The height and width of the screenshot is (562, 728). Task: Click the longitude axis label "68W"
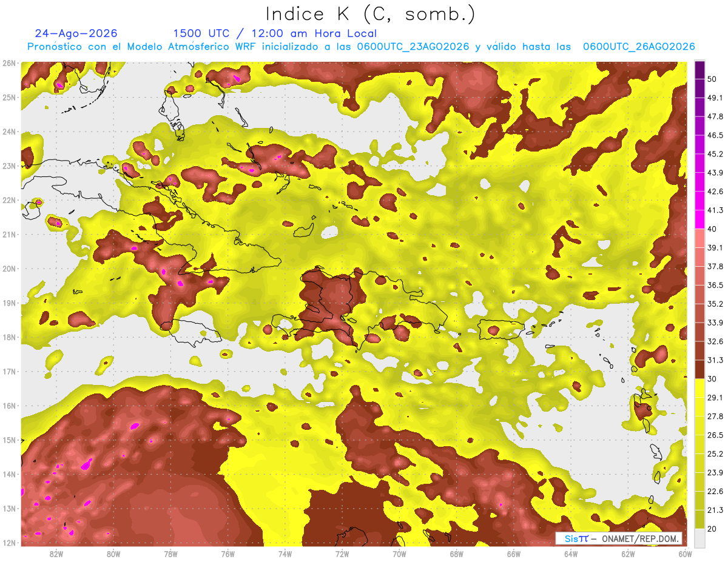(x=456, y=554)
